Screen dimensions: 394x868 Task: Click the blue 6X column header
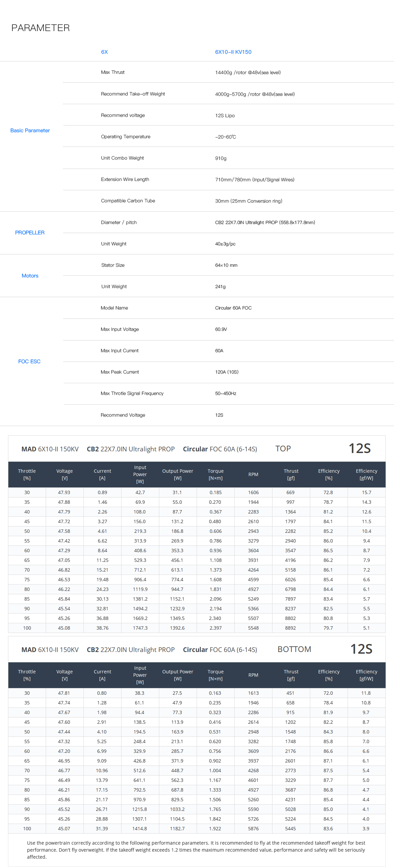point(104,52)
